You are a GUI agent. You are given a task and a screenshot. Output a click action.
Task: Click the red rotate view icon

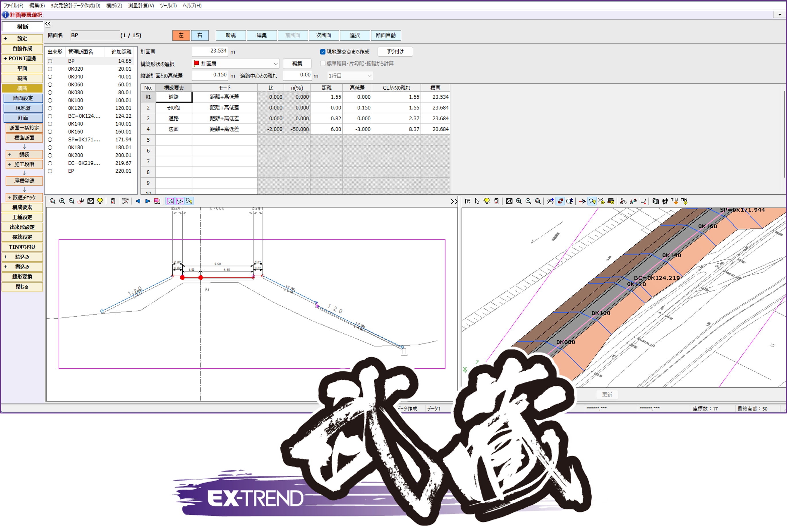coord(560,201)
